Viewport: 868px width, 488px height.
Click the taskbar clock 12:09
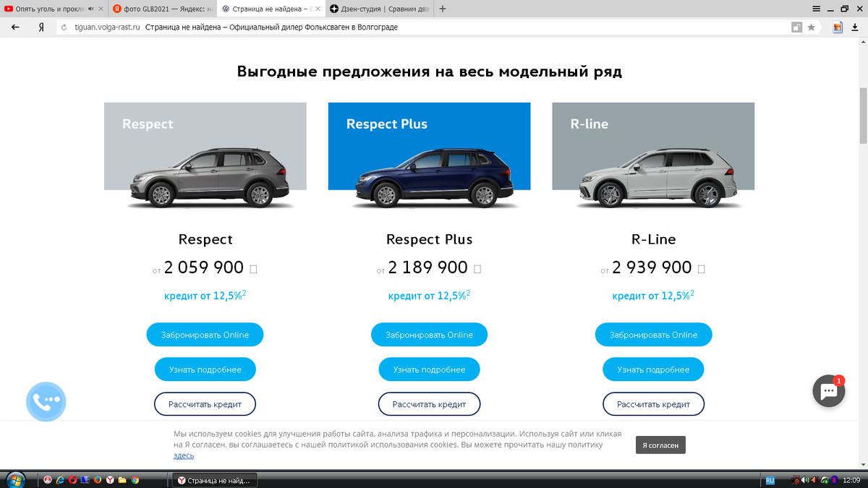(x=851, y=480)
